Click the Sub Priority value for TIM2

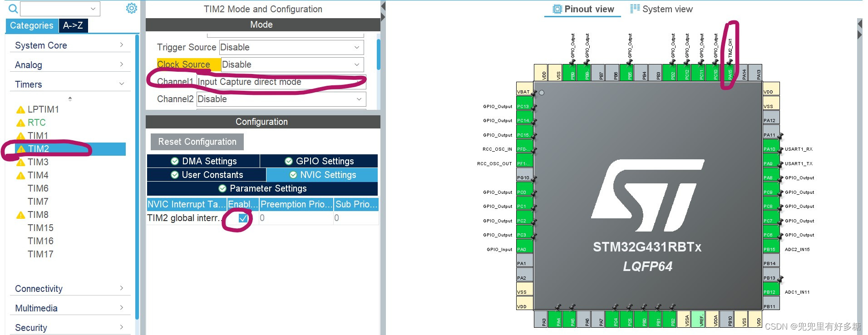pyautogui.click(x=356, y=218)
